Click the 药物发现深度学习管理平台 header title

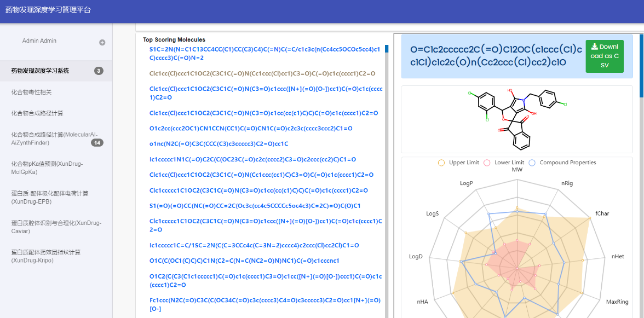[48, 10]
